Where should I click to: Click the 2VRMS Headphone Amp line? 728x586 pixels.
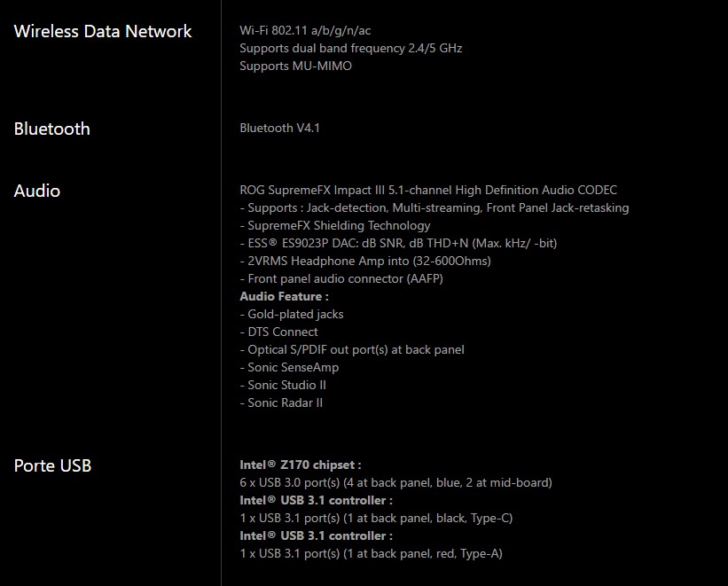(x=365, y=261)
